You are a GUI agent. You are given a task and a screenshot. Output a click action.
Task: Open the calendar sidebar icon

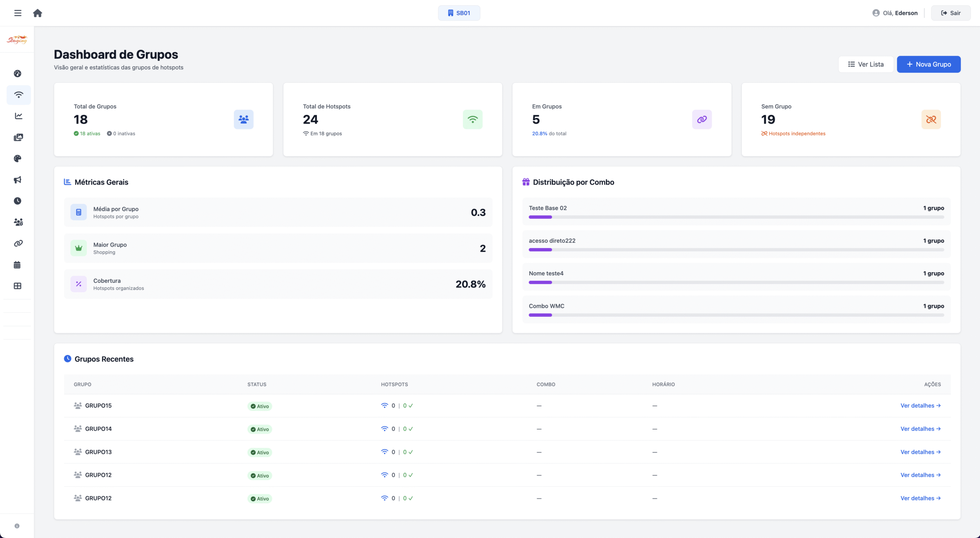(17, 265)
